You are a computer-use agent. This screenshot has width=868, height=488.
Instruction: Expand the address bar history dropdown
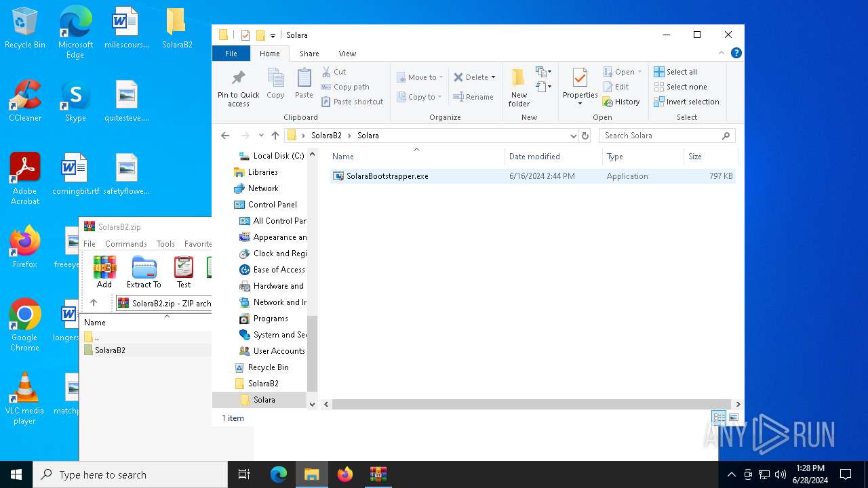(x=574, y=136)
